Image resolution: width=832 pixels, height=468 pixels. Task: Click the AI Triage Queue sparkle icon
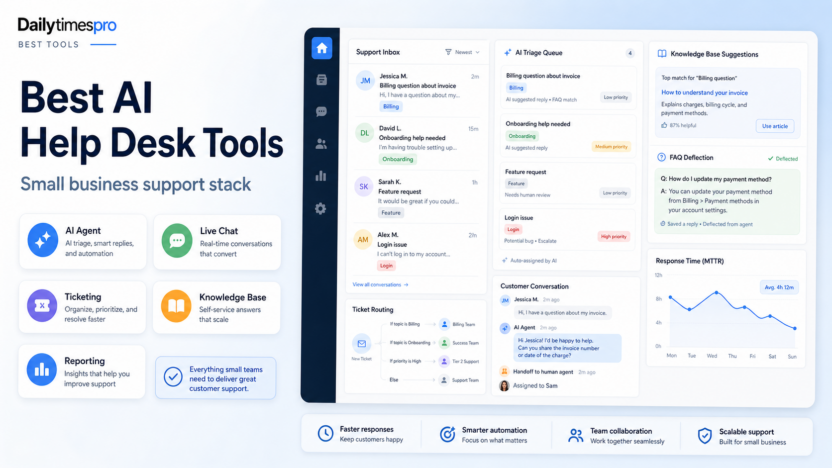[507, 53]
